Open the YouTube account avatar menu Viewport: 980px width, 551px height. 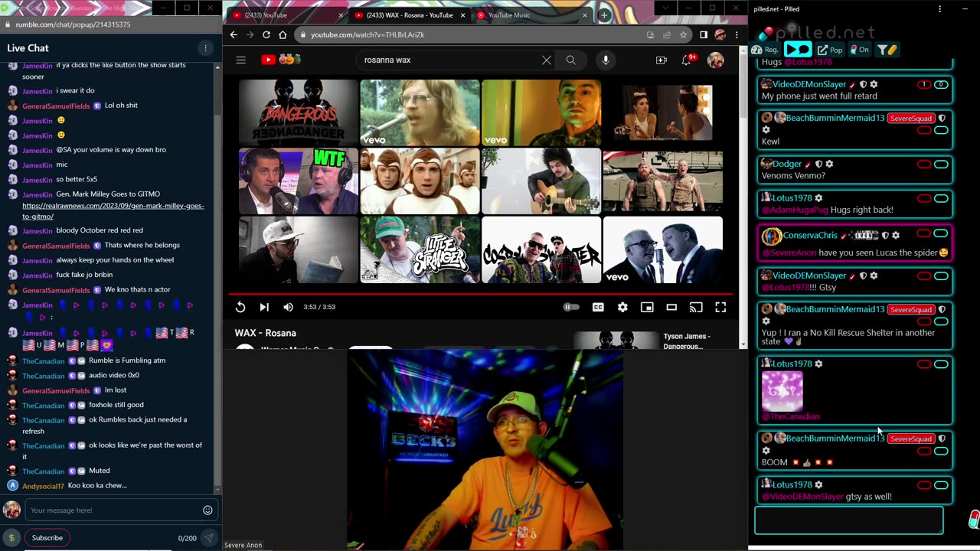point(715,60)
